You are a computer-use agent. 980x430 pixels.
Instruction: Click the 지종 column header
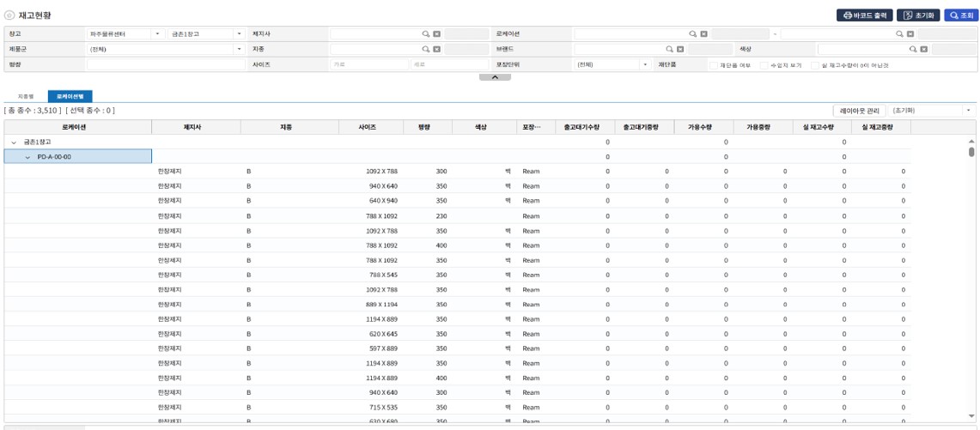(289, 127)
